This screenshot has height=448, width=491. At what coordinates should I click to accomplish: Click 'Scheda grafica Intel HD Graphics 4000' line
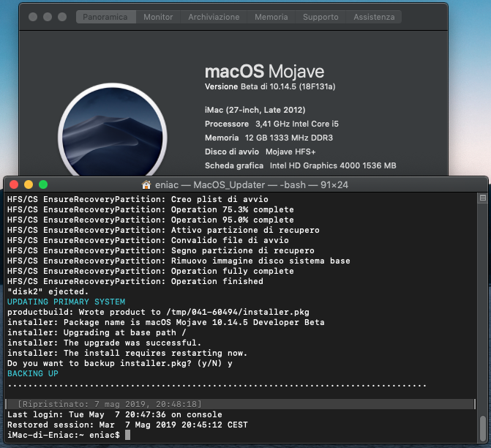pyautogui.click(x=300, y=165)
